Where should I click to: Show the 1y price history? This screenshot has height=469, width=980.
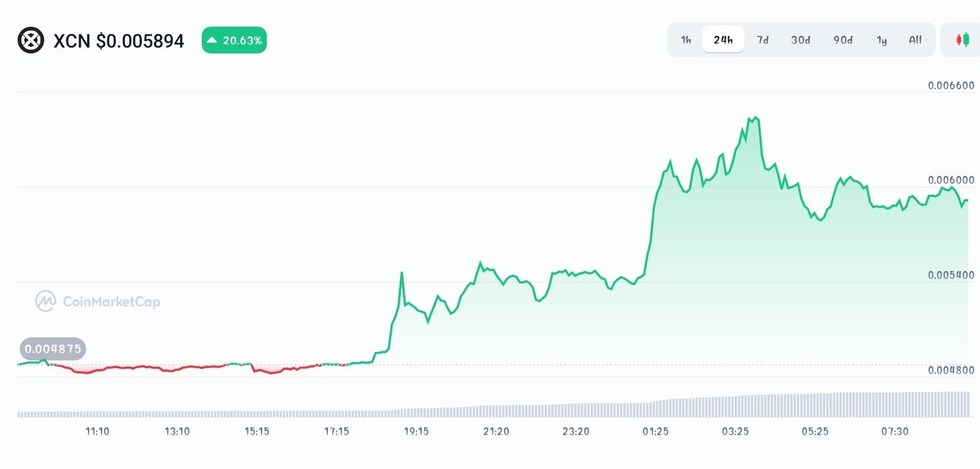(x=882, y=40)
